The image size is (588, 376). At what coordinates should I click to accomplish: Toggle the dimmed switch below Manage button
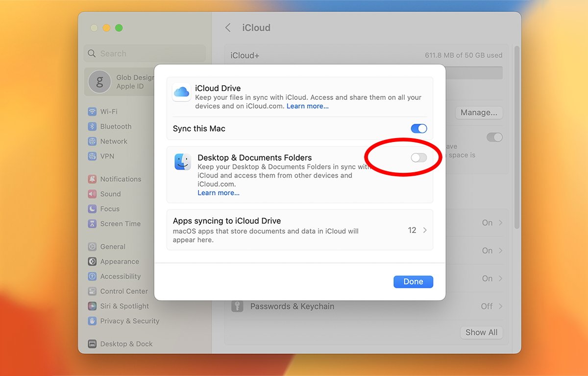(x=494, y=138)
